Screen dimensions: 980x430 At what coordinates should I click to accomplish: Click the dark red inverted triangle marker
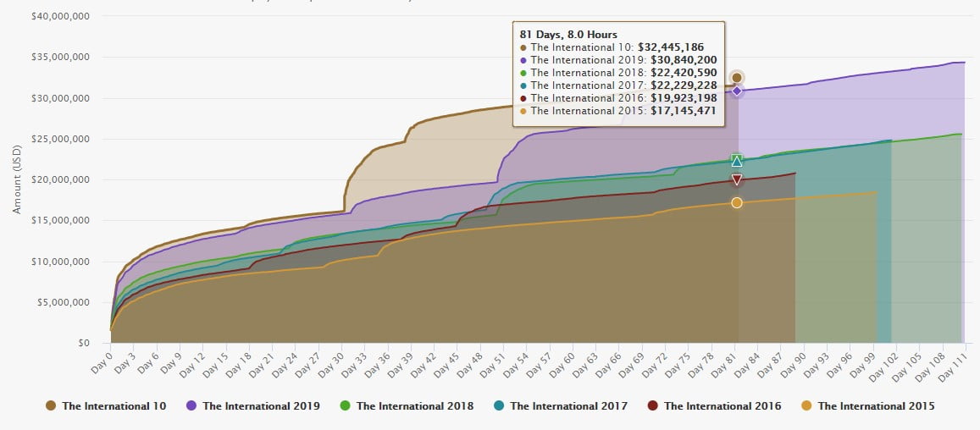point(737,179)
